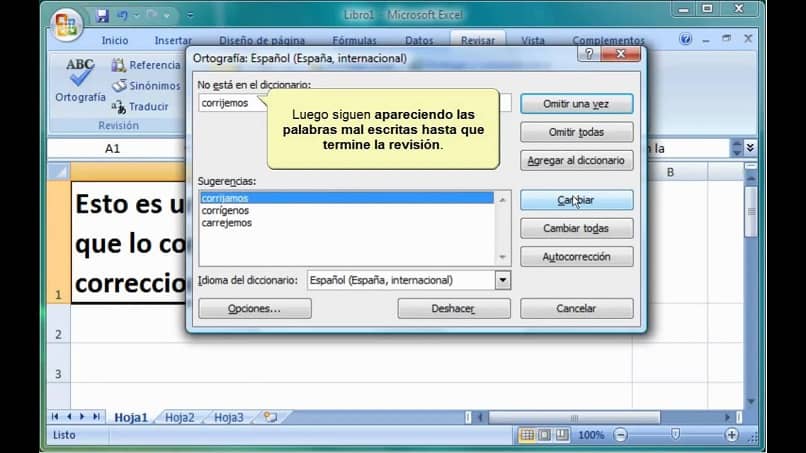Open the Customize Quick Access Toolbar arrow

click(190, 15)
